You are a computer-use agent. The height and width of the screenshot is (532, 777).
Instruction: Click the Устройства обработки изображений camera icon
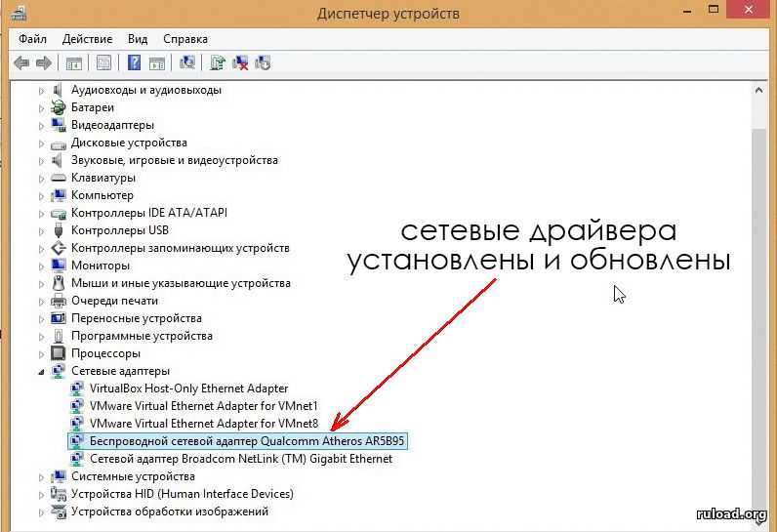[59, 512]
